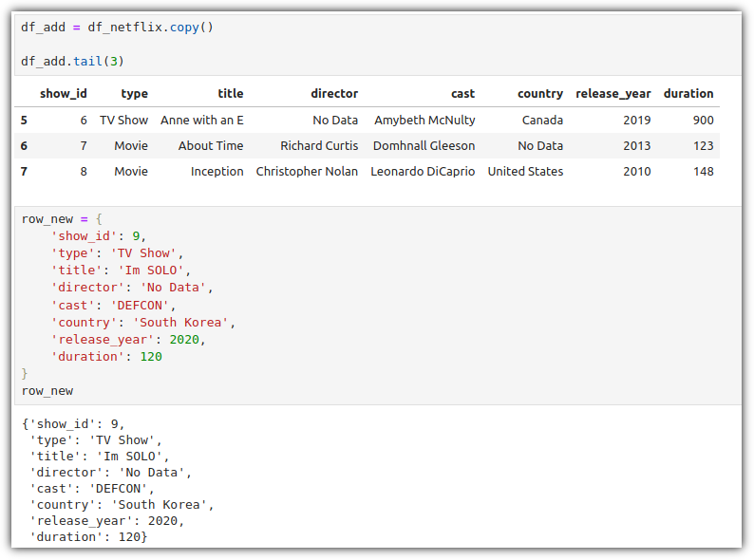This screenshot has height=560, width=754.
Task: Click the 'Leonardo DiCaprio' cast cell
Action: [423, 172]
